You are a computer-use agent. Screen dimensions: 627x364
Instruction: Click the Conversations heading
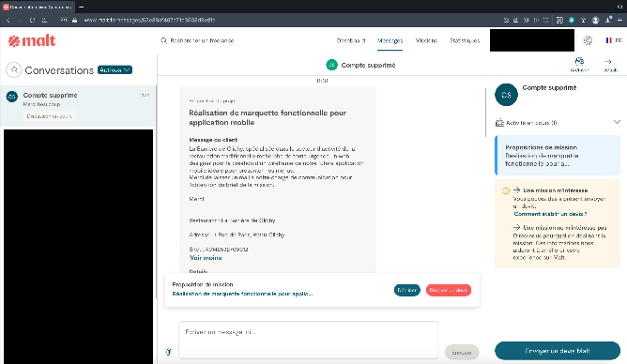pyautogui.click(x=59, y=70)
